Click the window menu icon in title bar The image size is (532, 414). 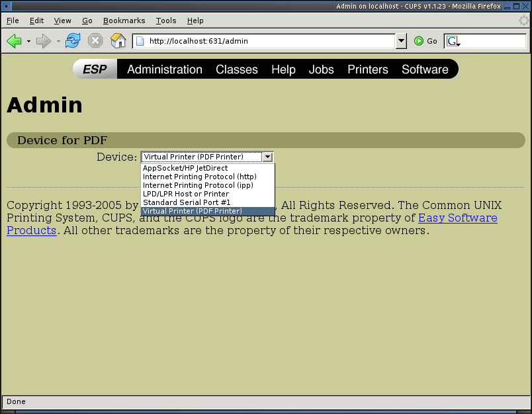coord(6,6)
